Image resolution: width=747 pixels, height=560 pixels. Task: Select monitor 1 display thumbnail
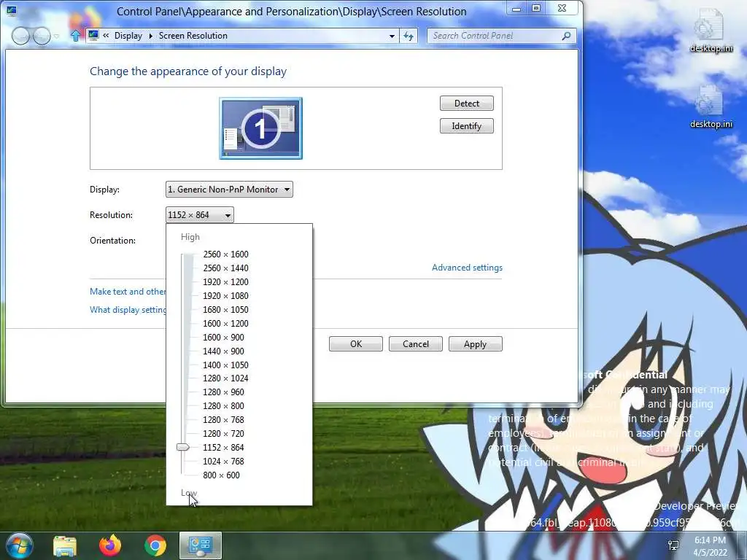point(260,128)
